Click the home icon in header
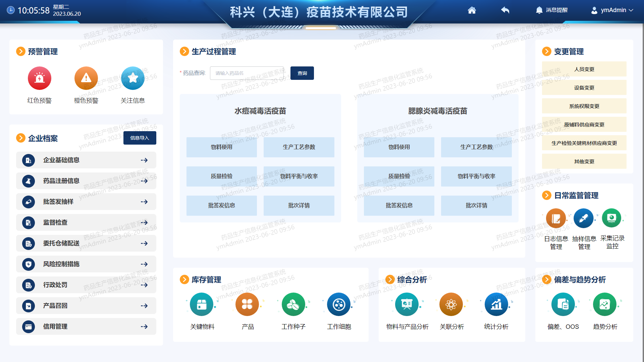 tap(472, 10)
